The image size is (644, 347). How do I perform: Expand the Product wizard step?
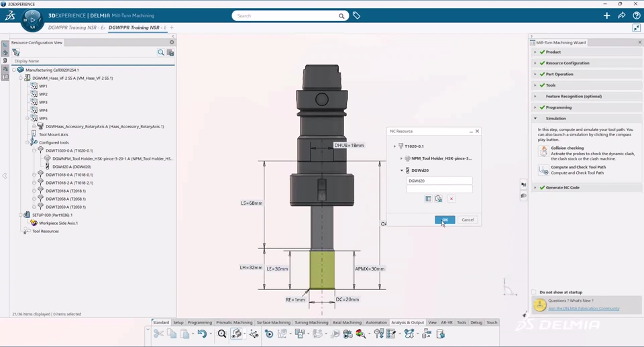(x=535, y=52)
